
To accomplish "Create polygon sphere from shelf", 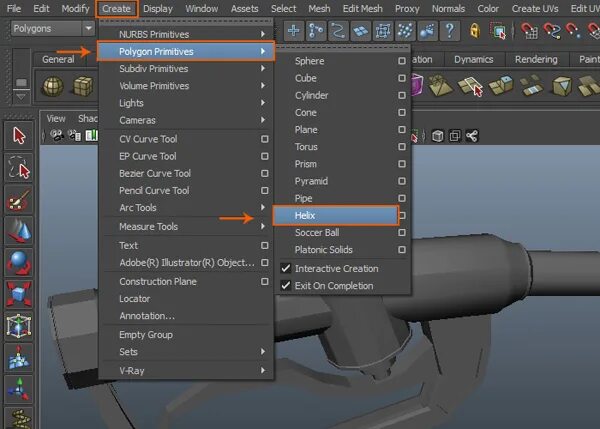I will [53, 86].
